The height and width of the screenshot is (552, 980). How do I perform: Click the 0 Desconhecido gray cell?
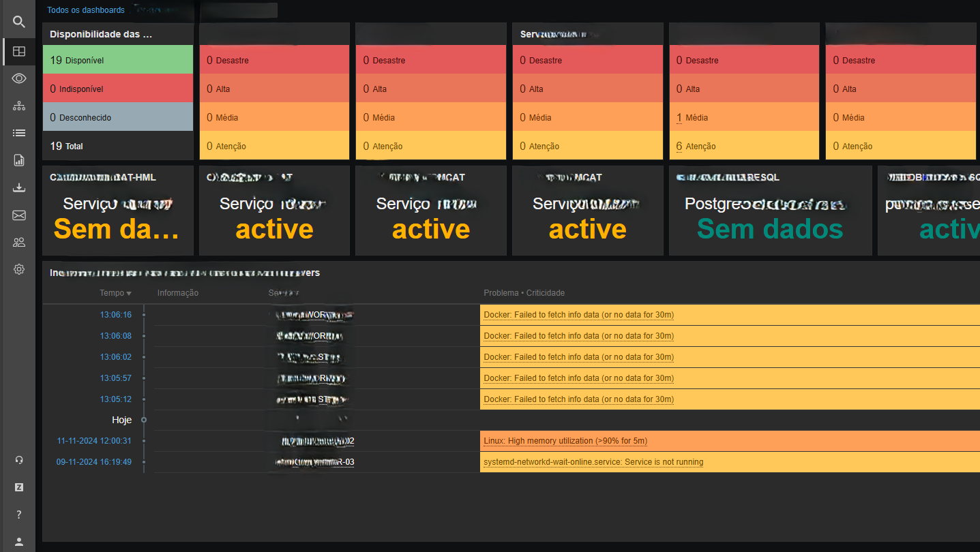(118, 117)
